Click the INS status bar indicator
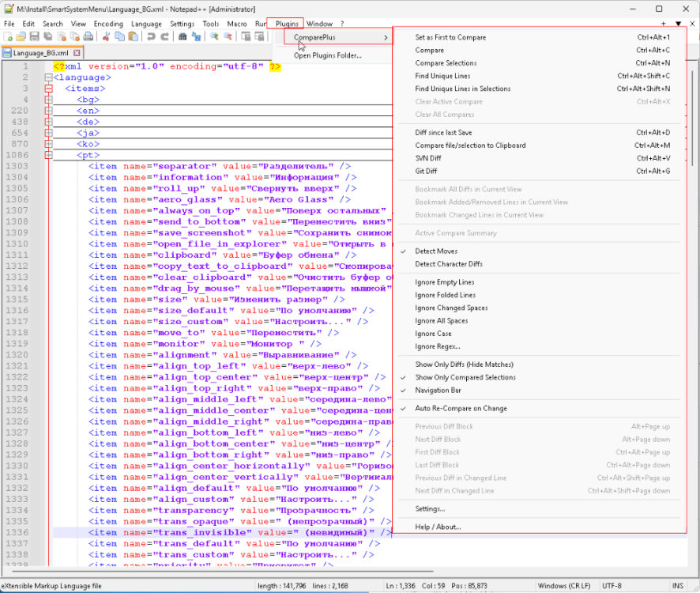Screen dimensions: 700x593 (678, 586)
